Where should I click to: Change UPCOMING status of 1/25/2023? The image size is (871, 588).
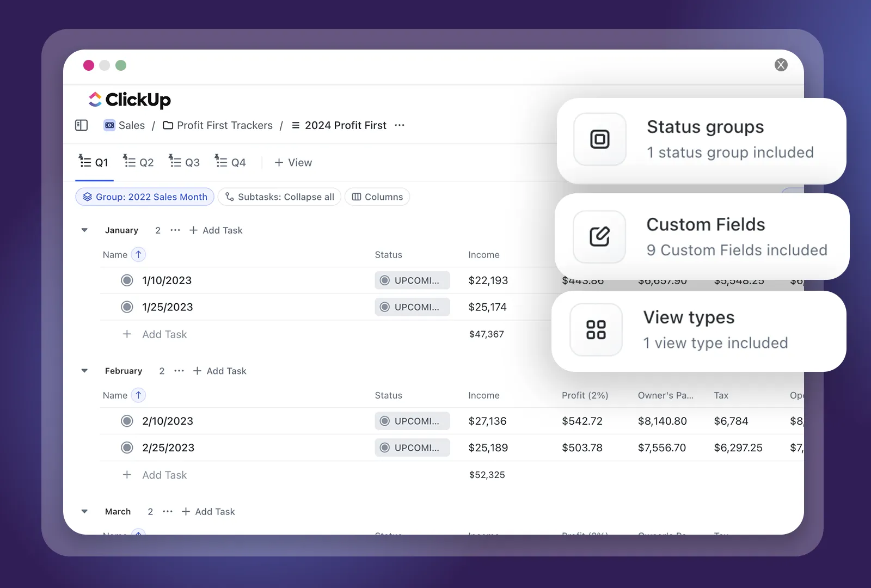coord(412,307)
